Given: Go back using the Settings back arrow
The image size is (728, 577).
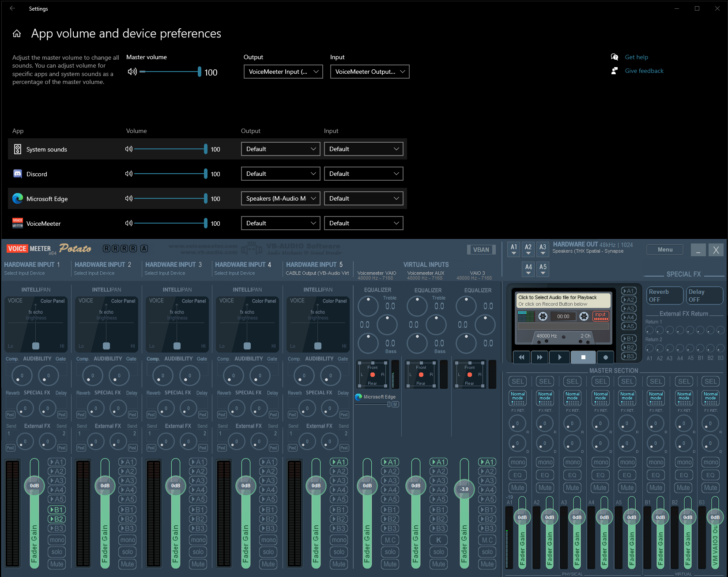Looking at the screenshot, I should (12, 8).
